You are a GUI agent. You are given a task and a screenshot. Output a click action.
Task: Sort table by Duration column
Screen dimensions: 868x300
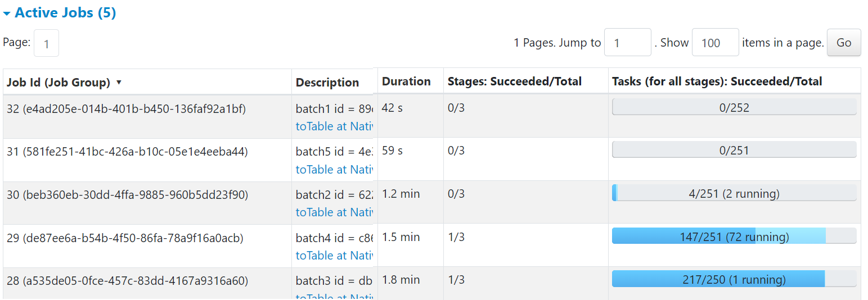point(406,81)
